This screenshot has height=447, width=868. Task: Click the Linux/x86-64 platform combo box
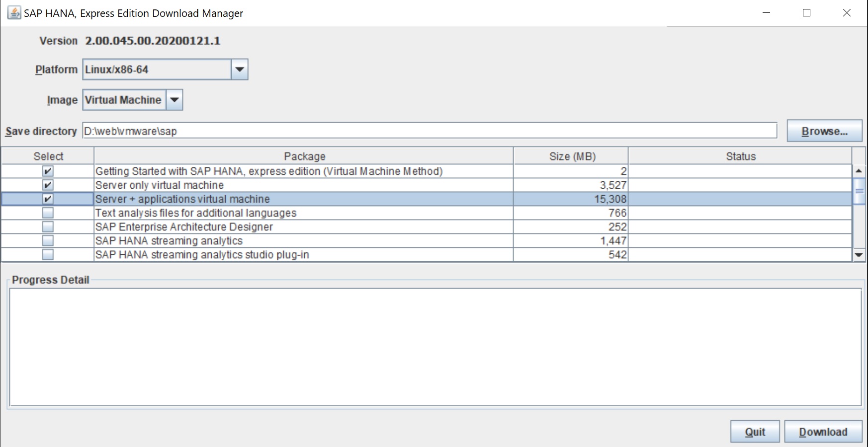(x=157, y=70)
